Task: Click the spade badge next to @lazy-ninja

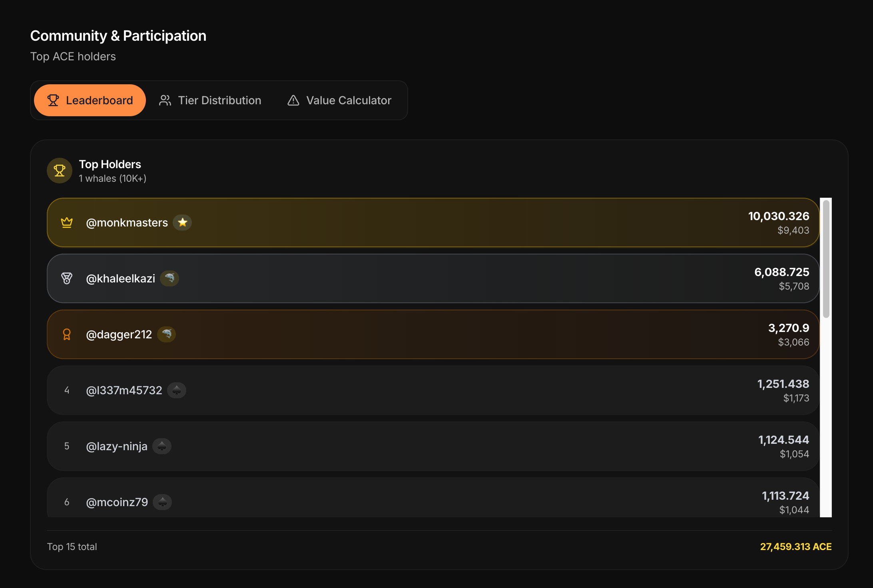Action: (x=162, y=446)
